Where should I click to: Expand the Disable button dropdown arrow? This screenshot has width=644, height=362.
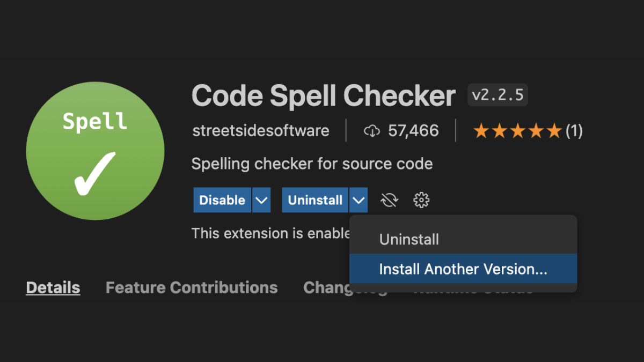(x=261, y=200)
